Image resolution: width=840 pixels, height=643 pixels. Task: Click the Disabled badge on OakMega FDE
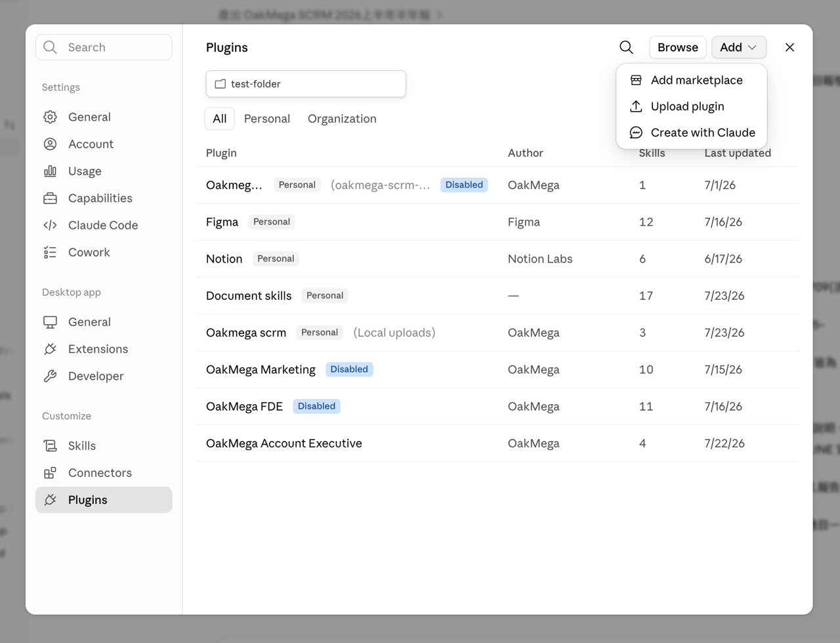(x=316, y=406)
